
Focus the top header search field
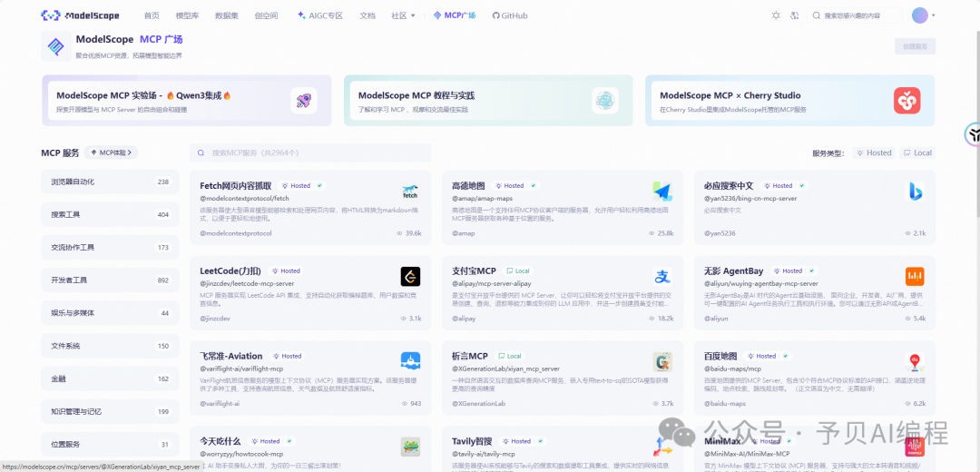(855, 15)
